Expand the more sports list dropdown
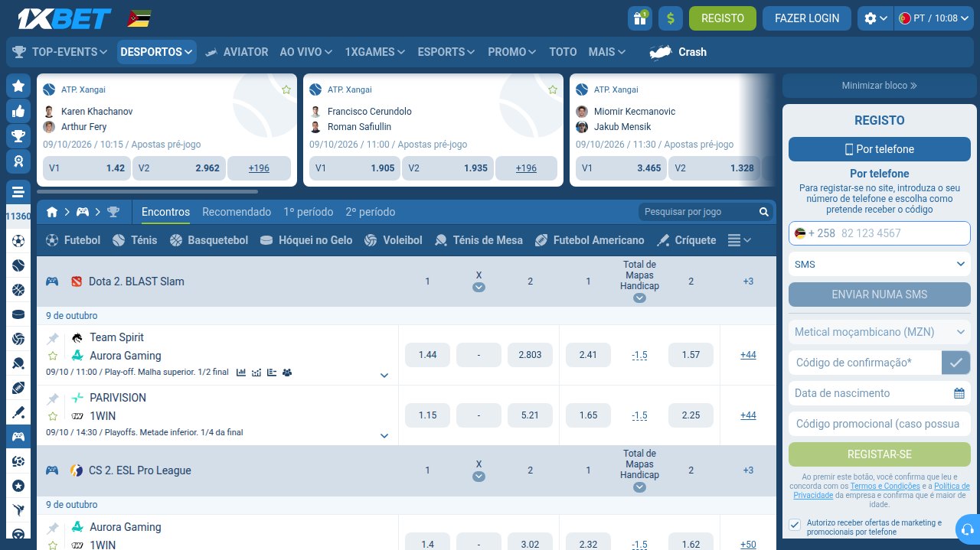Screen dimensions: 980x550 pos(739,240)
